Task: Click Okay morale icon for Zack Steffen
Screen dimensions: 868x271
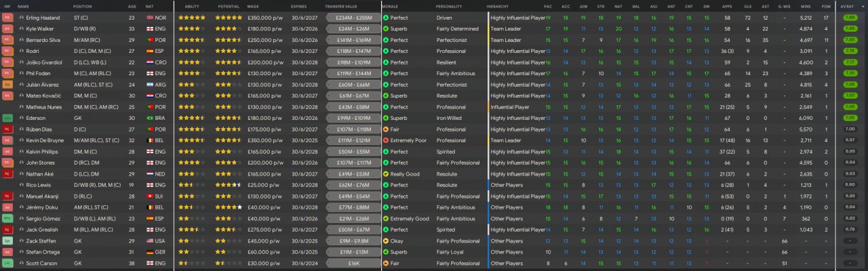Action: [386, 241]
